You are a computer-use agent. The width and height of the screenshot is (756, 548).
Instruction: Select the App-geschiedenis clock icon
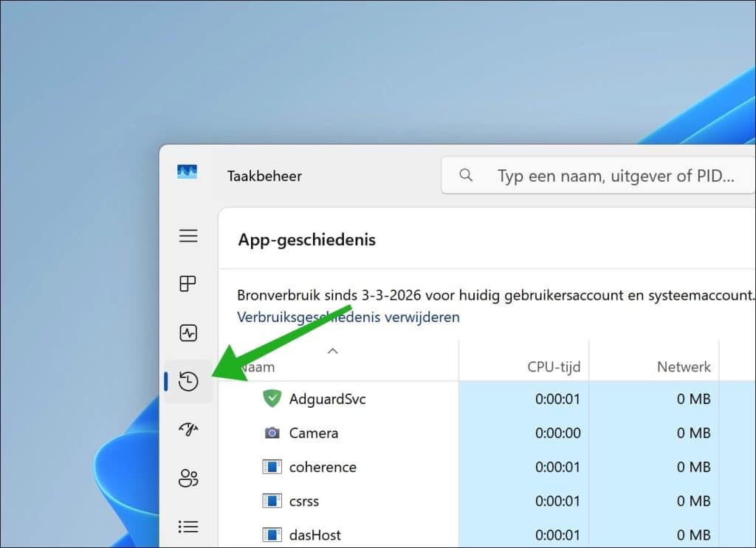[x=188, y=382]
